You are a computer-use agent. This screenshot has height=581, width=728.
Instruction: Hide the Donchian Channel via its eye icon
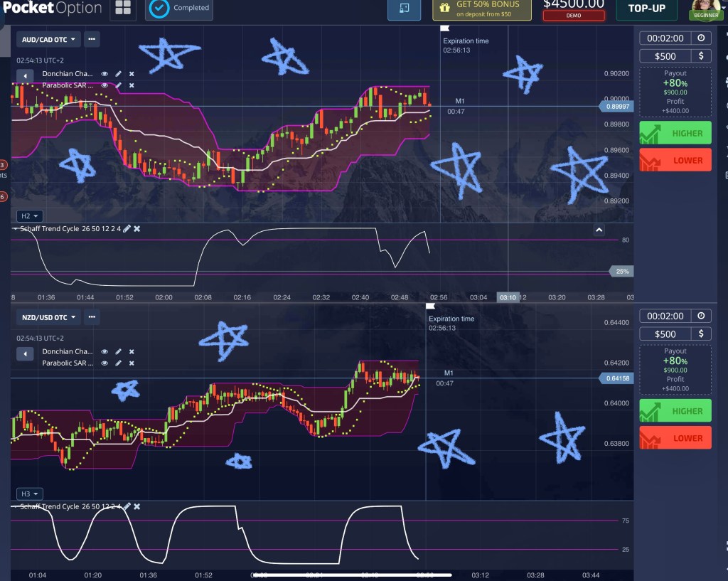tap(105, 73)
